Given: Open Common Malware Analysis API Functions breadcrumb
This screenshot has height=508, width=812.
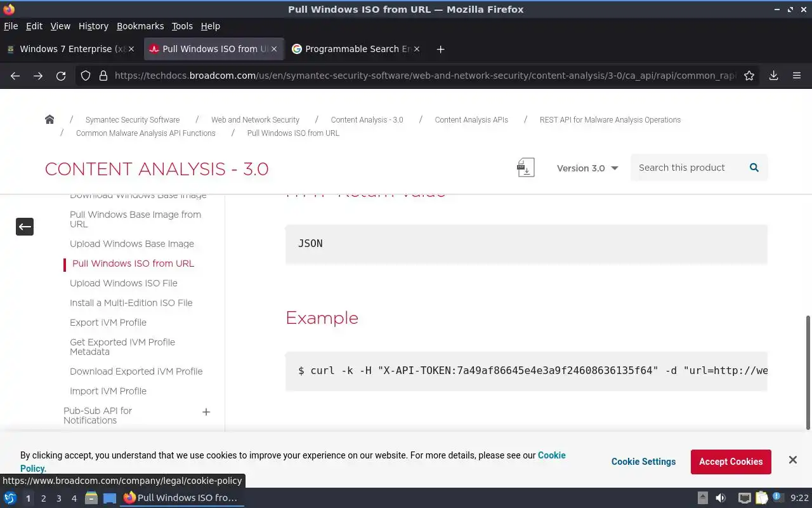Looking at the screenshot, I should coord(146,133).
